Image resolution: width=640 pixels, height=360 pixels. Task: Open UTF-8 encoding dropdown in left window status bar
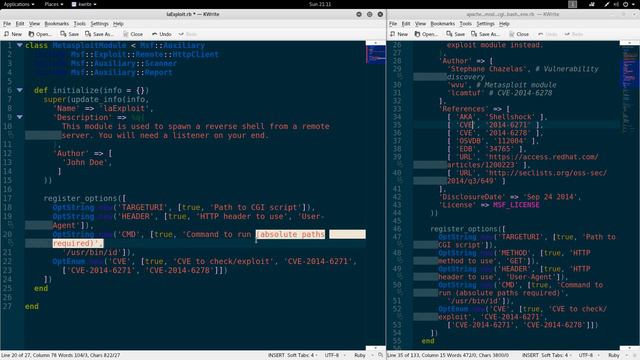[x=334, y=356]
